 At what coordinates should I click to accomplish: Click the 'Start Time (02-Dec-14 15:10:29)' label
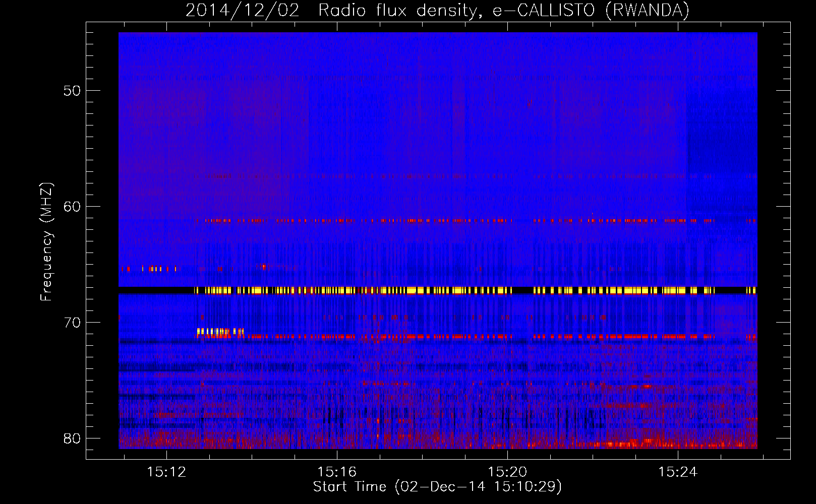437,487
